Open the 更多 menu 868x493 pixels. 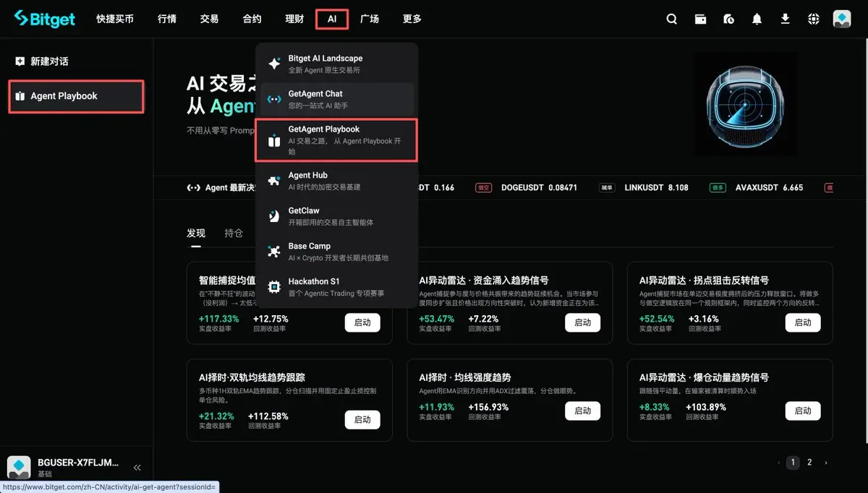(412, 20)
